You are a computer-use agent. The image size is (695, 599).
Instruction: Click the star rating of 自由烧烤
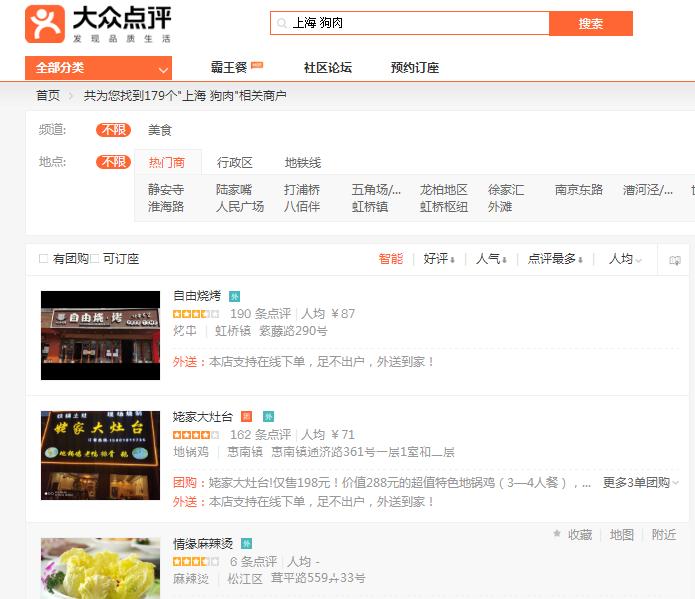(196, 314)
